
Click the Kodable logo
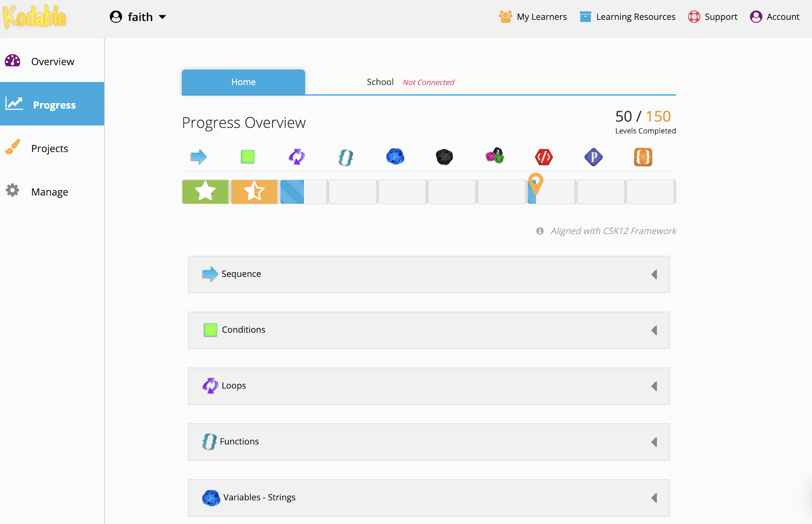[x=35, y=17]
